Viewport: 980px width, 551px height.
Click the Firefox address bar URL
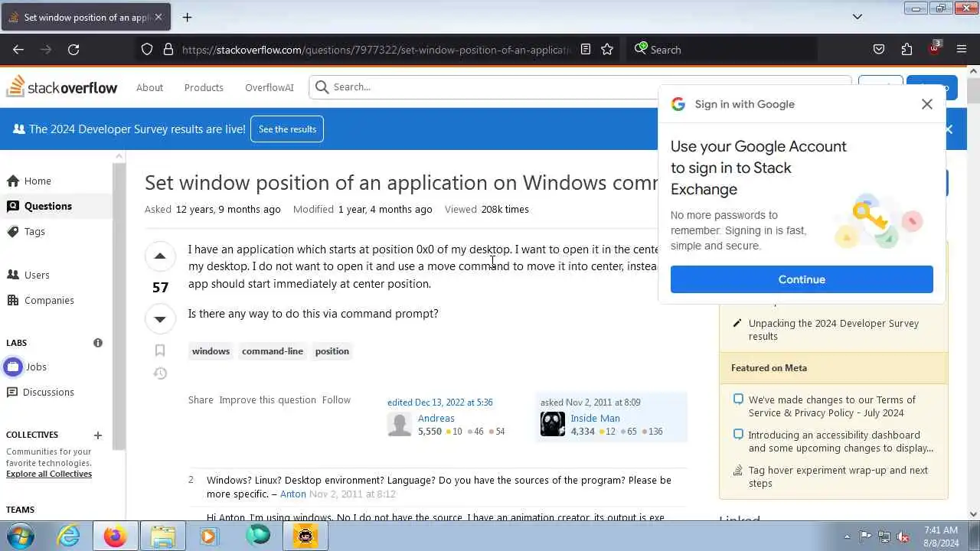(377, 50)
